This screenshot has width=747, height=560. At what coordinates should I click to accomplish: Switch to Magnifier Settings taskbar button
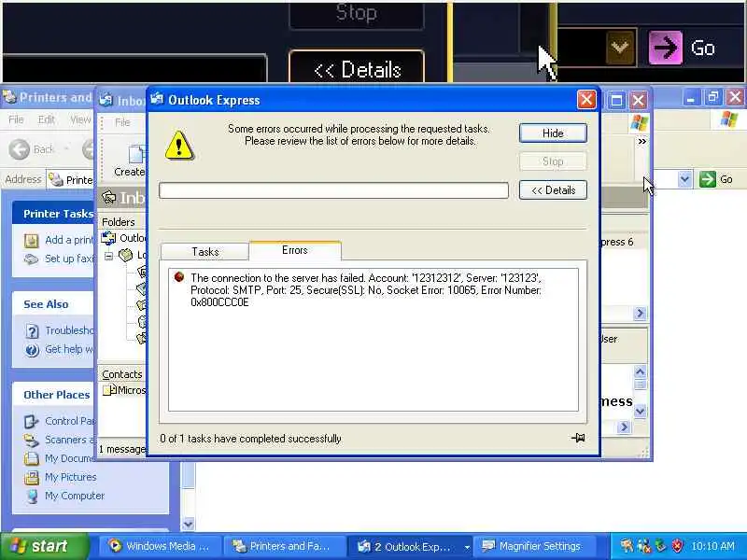[533, 546]
